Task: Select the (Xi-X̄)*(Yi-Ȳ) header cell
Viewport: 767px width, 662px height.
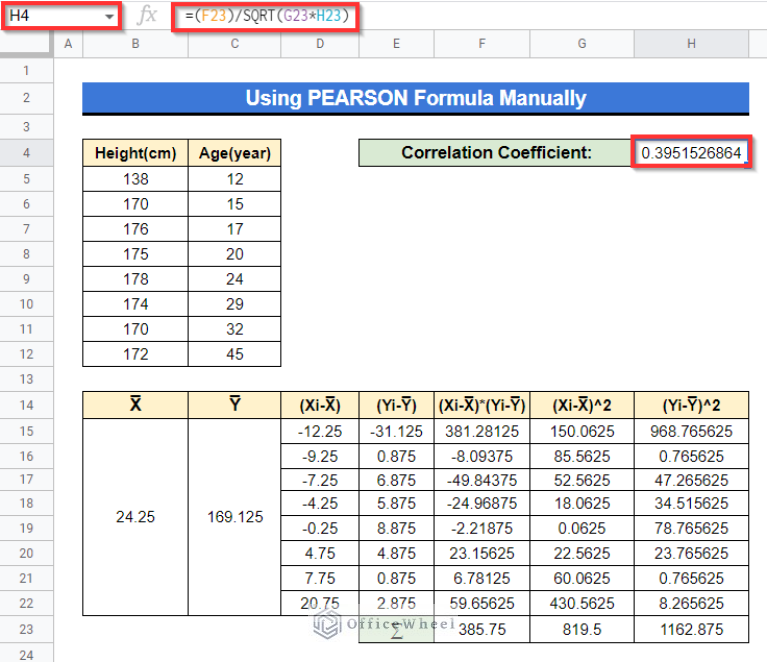Action: coord(482,405)
